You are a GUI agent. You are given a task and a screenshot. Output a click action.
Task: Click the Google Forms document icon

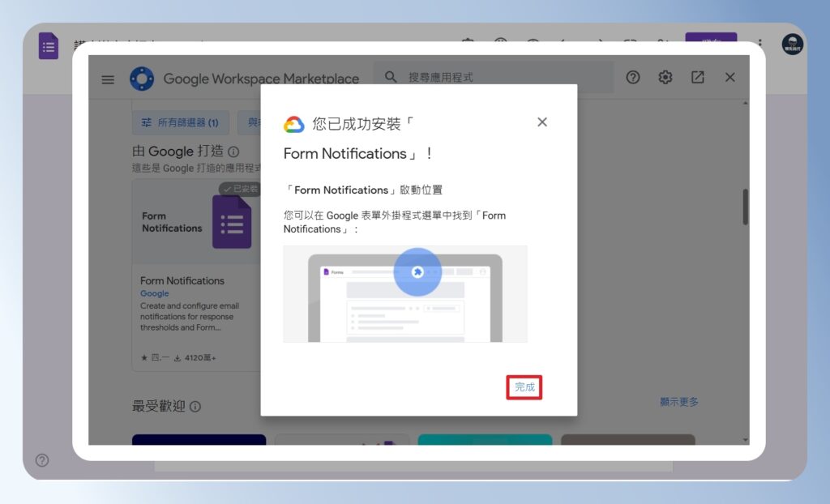coord(48,46)
